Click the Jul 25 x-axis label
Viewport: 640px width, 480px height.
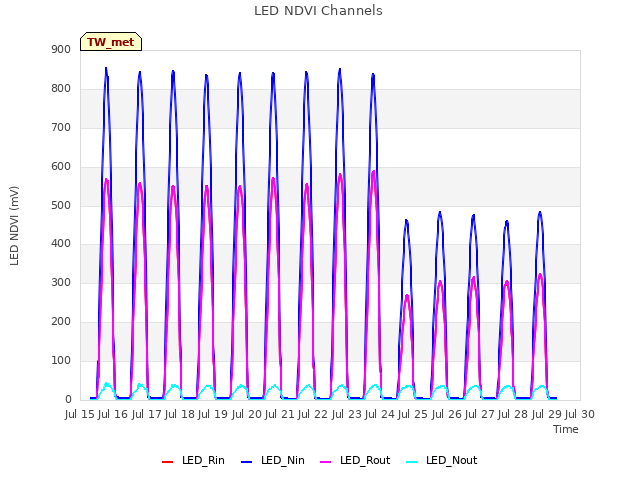413,414
